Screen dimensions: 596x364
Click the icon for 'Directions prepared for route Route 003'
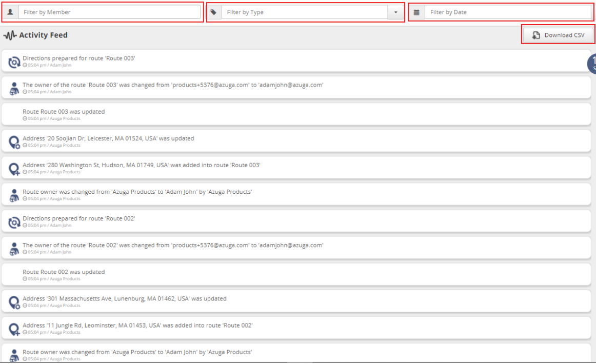(x=14, y=62)
